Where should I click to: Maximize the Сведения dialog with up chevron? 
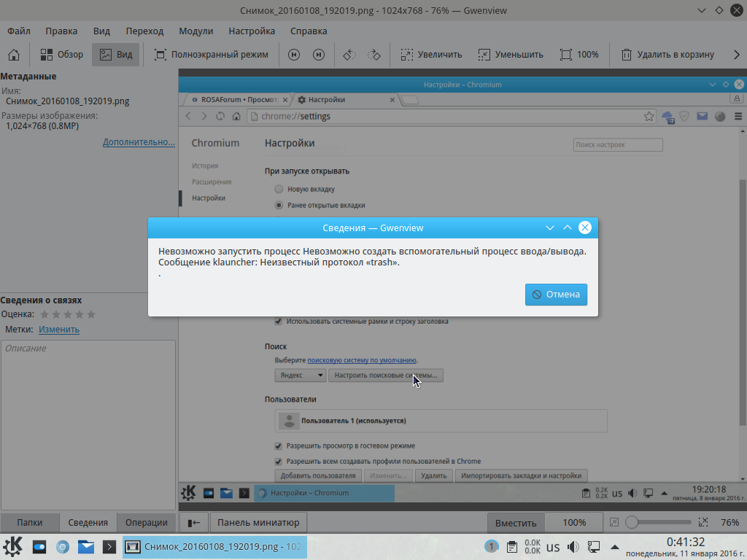coord(568,227)
